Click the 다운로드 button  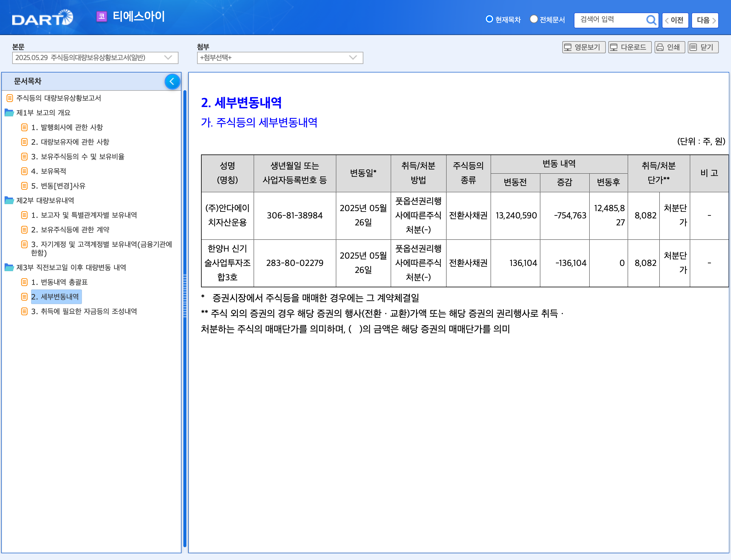pyautogui.click(x=630, y=47)
